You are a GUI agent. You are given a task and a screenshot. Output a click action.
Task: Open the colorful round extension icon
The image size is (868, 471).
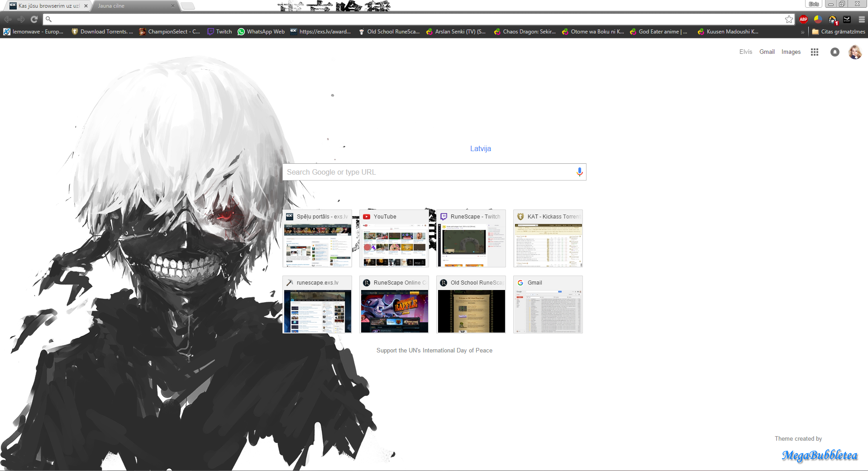tap(818, 19)
